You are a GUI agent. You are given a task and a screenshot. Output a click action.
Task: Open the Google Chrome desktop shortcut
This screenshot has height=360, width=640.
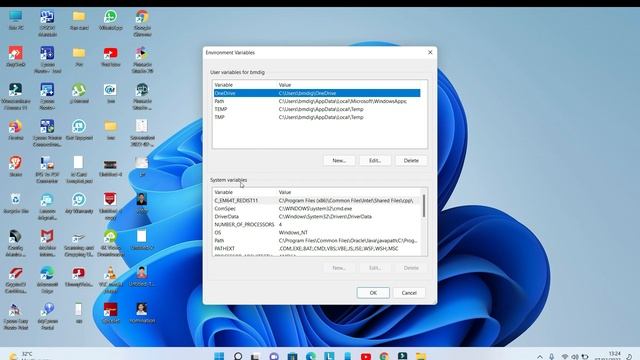point(142,23)
